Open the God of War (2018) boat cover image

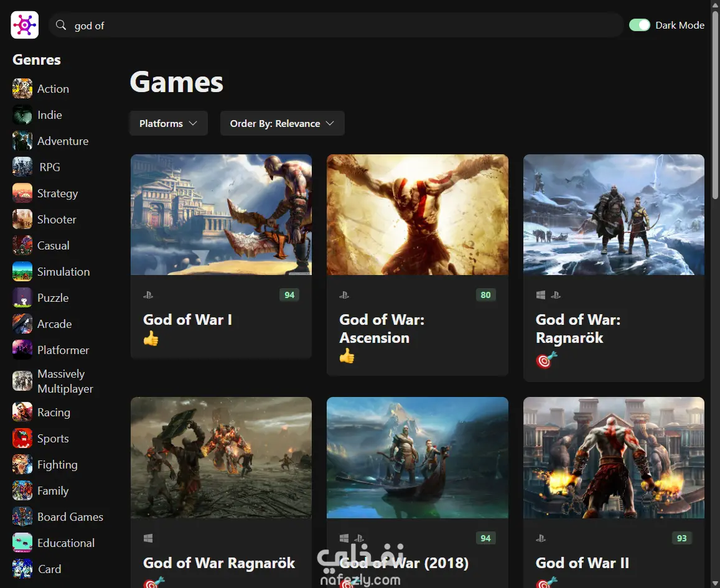(418, 457)
